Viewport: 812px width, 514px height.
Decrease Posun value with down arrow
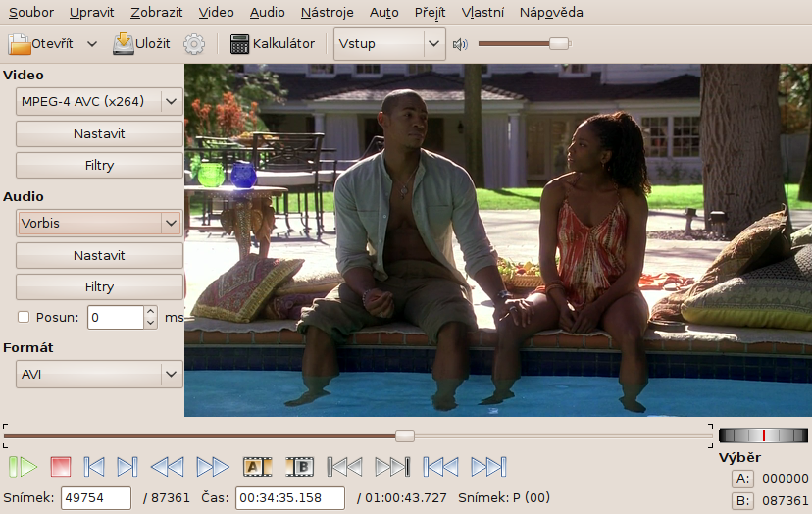click(150, 323)
